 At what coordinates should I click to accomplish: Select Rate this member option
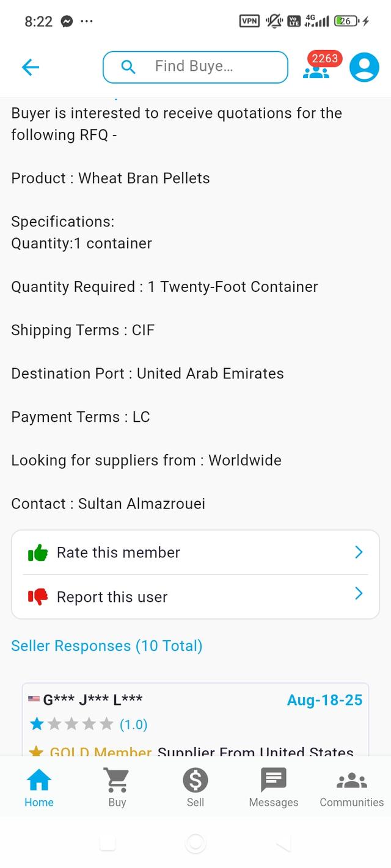tap(195, 552)
